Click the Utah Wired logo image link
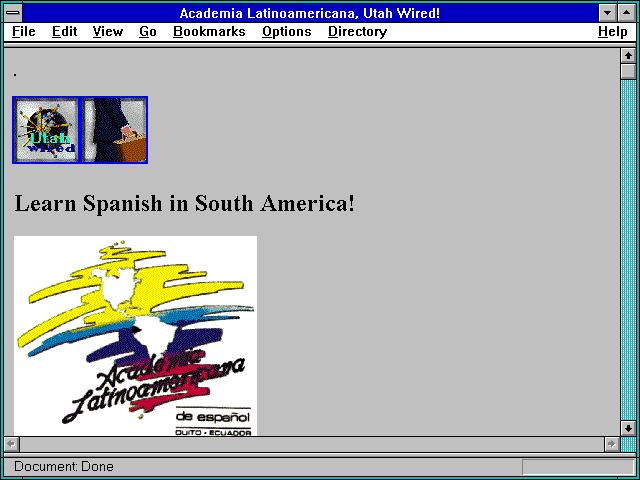This screenshot has height=480, width=640. tap(46, 130)
